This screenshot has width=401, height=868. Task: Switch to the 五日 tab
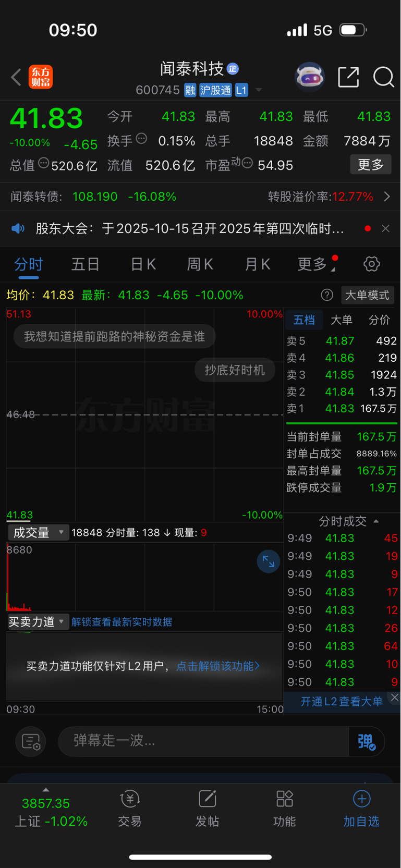point(86,264)
